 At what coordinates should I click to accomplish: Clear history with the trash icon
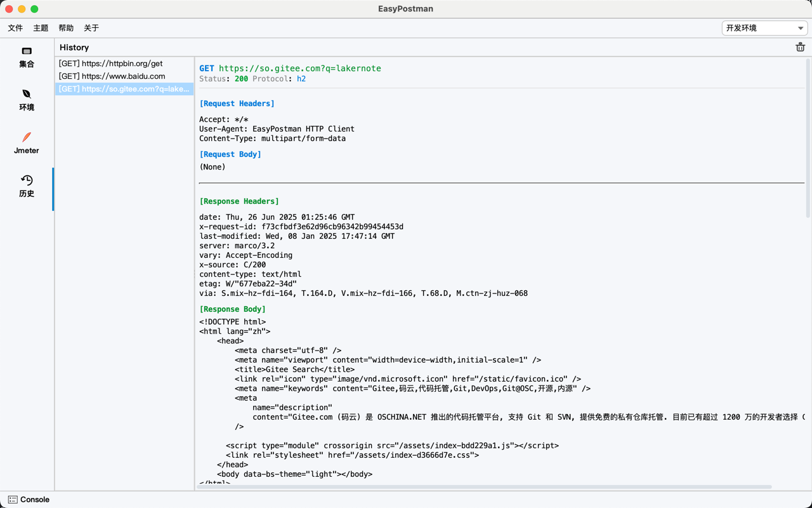800,47
